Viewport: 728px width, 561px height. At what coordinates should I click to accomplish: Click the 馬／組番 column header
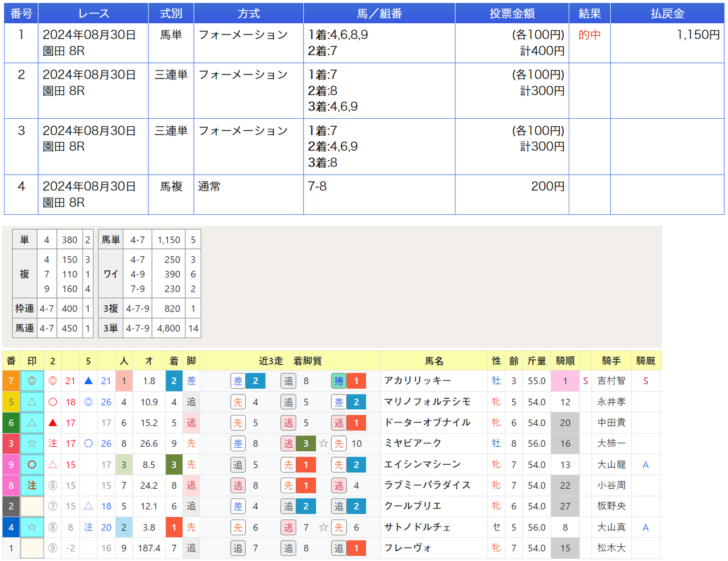tap(379, 13)
